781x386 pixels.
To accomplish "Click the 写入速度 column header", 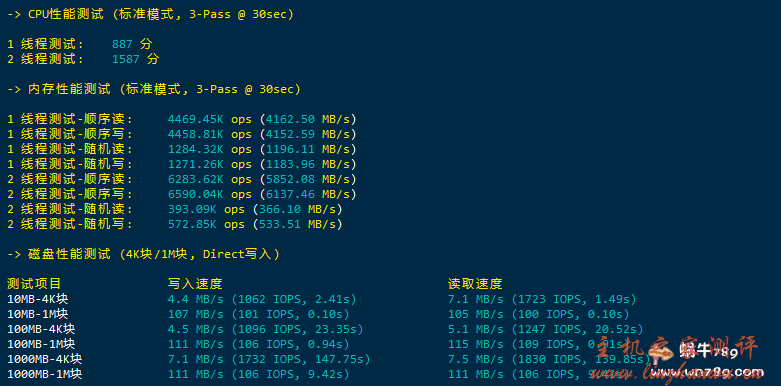I will point(195,284).
